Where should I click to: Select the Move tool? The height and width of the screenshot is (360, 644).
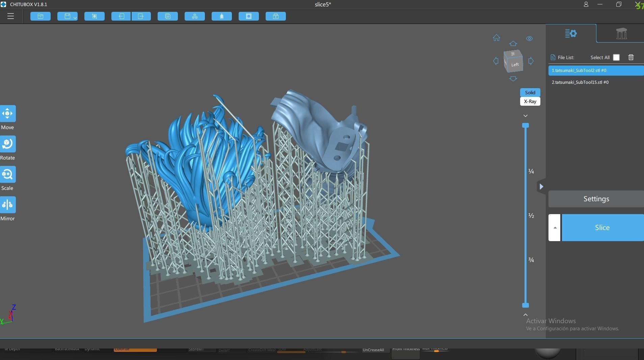7,113
